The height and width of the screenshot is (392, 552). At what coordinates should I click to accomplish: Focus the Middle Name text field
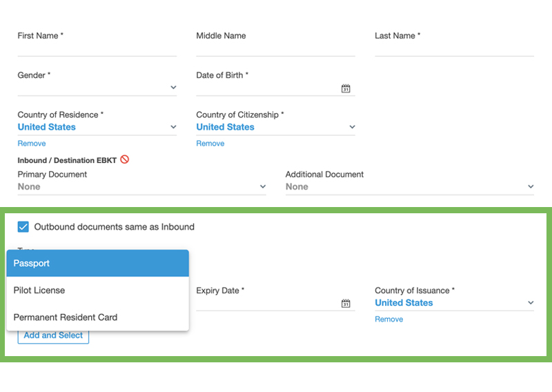pos(275,48)
